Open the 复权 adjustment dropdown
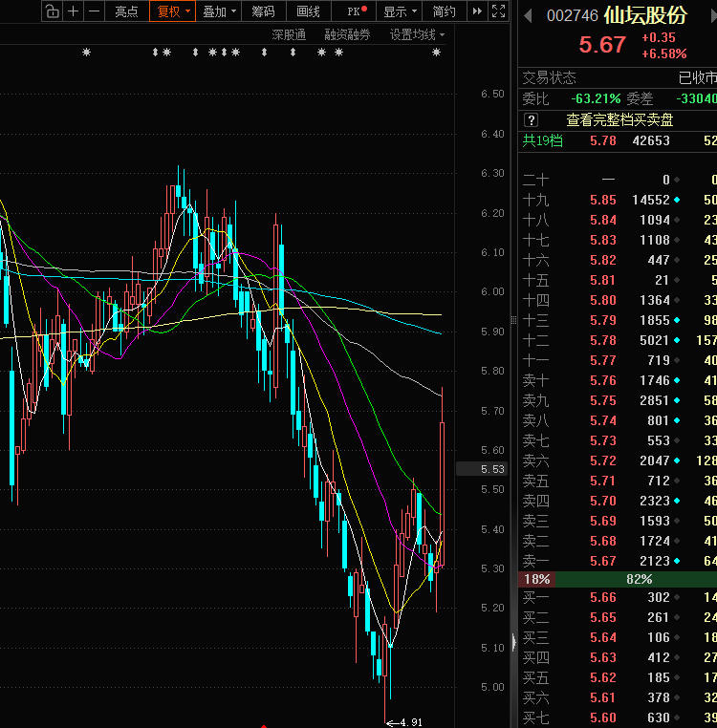Image resolution: width=717 pixels, height=728 pixels. pyautogui.click(x=172, y=11)
